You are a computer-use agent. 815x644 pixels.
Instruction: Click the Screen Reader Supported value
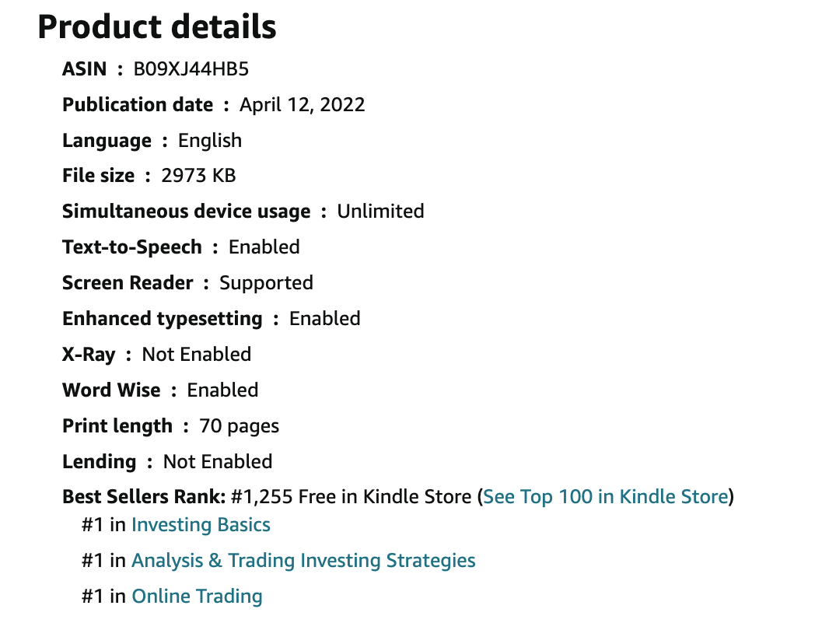pos(266,283)
